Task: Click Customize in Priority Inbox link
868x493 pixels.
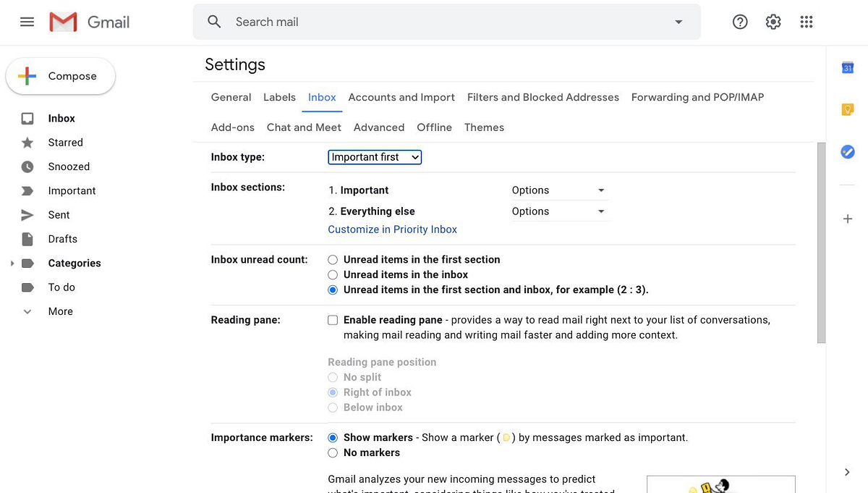Action: (x=392, y=229)
